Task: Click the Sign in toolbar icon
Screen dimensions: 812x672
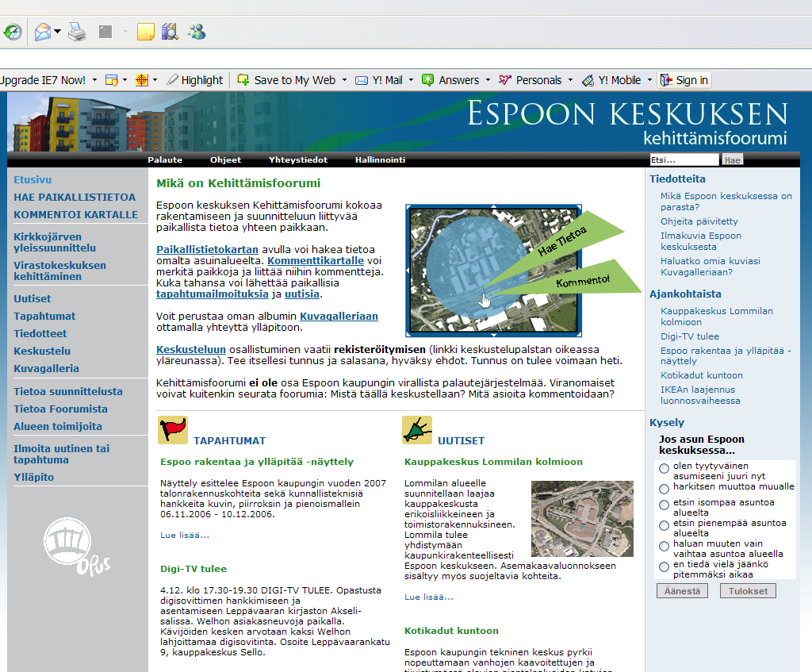Action: coord(666,80)
